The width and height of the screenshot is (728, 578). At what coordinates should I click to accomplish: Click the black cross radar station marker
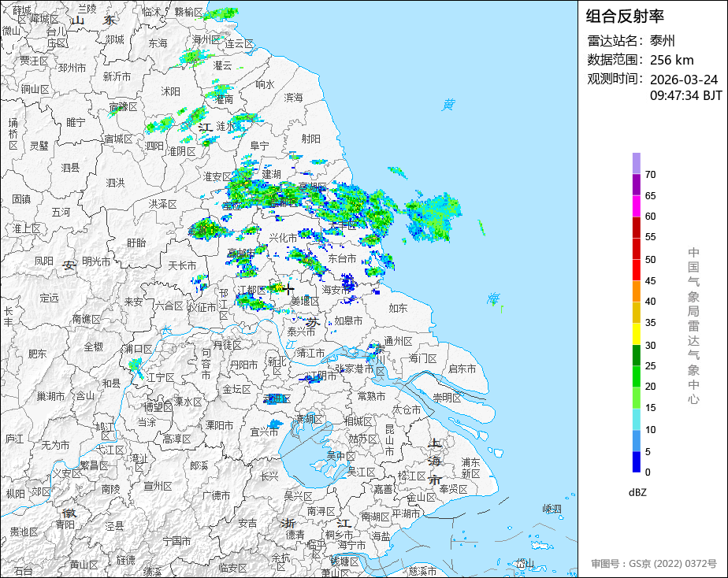288,289
